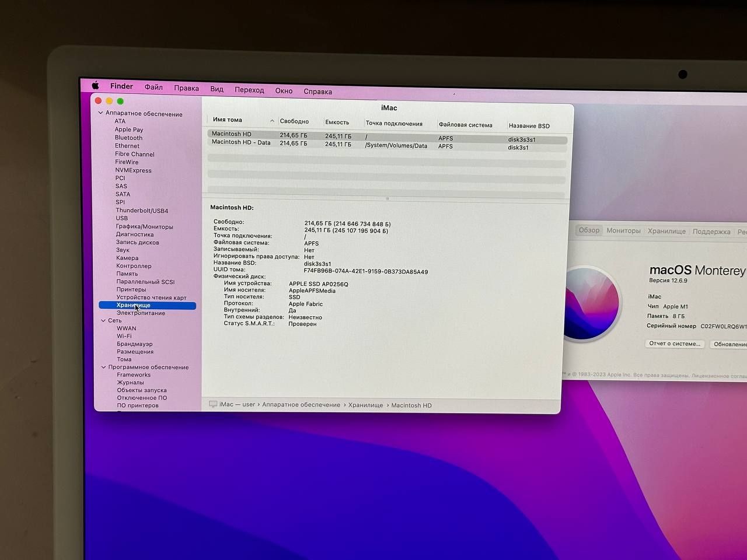Click the iMac computer icon in path bar
Screen dimensions: 747x560
click(x=214, y=404)
